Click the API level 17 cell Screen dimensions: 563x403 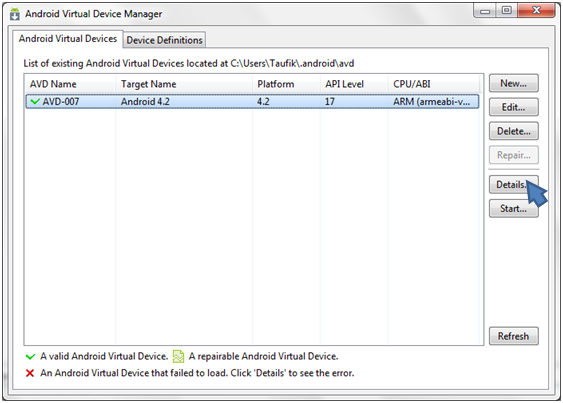pos(330,102)
